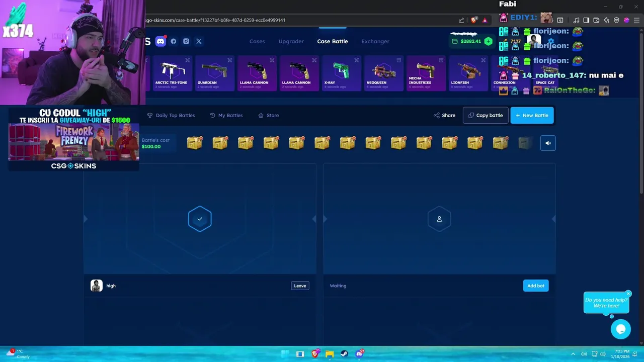Switch to the Upgrader tab
644x362 pixels.
click(x=291, y=41)
